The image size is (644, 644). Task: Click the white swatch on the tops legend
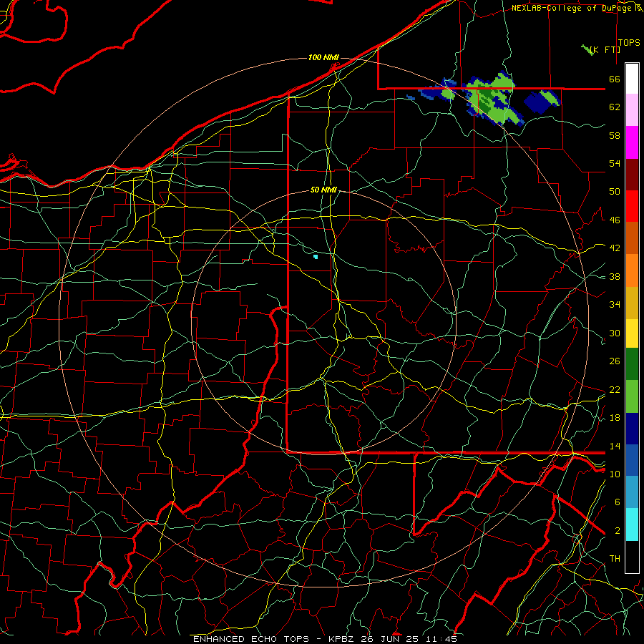(x=632, y=79)
